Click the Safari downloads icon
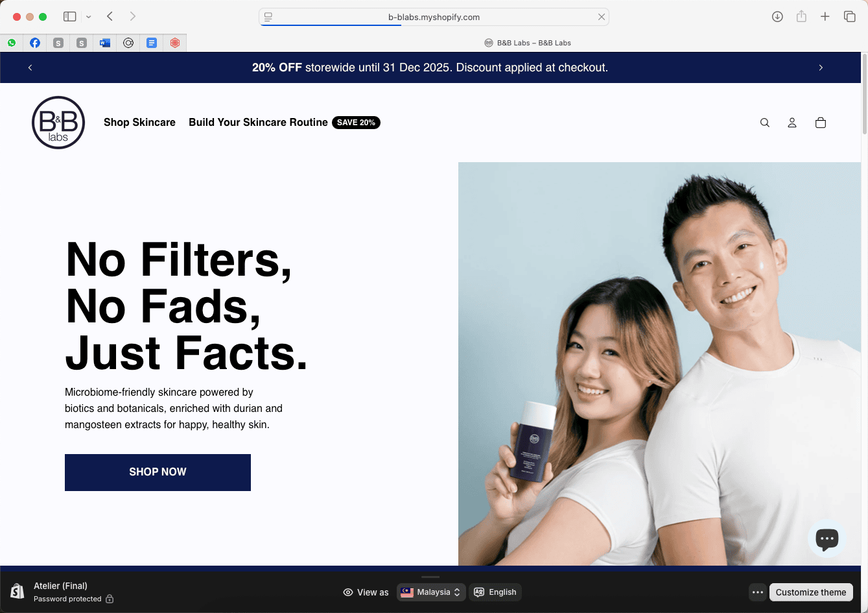The image size is (868, 613). tap(777, 17)
